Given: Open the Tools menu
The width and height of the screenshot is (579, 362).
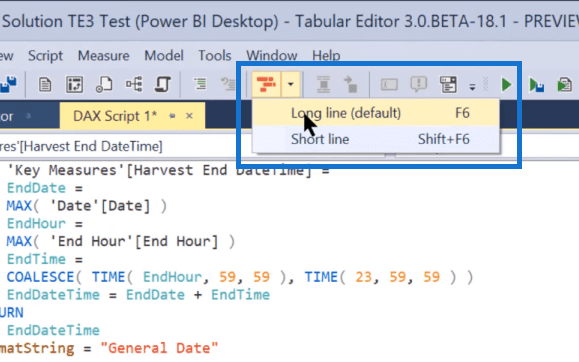Looking at the screenshot, I should [x=215, y=55].
